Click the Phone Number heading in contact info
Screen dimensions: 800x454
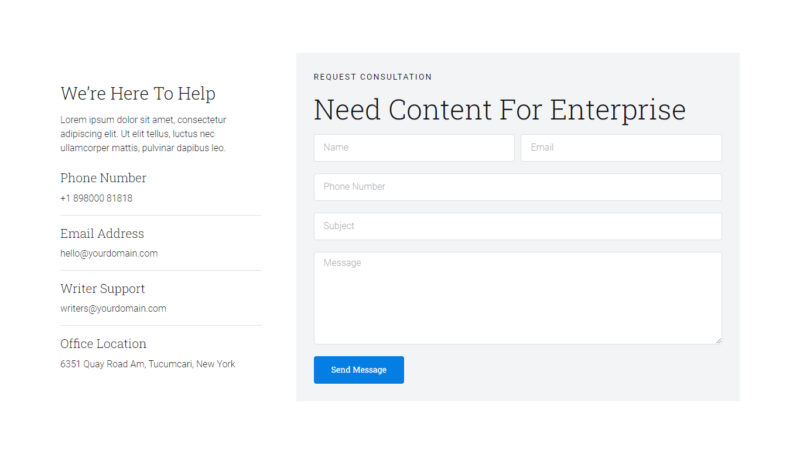[103, 178]
